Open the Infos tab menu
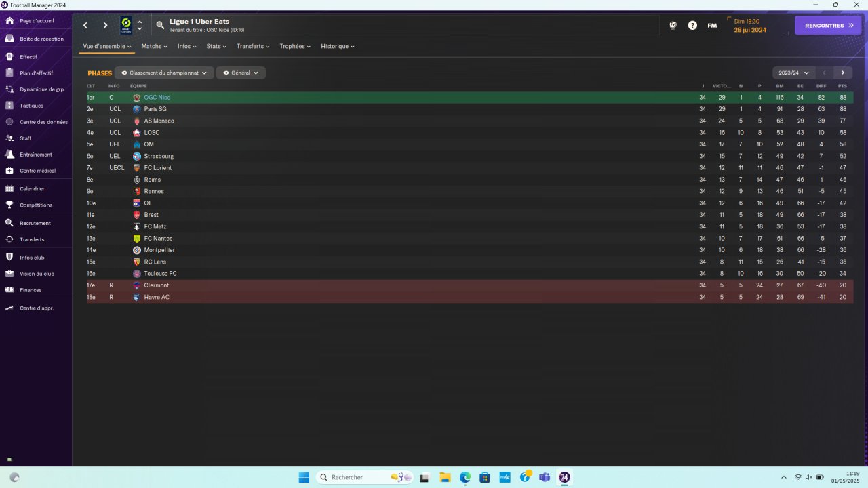The height and width of the screenshot is (488, 868). click(186, 47)
